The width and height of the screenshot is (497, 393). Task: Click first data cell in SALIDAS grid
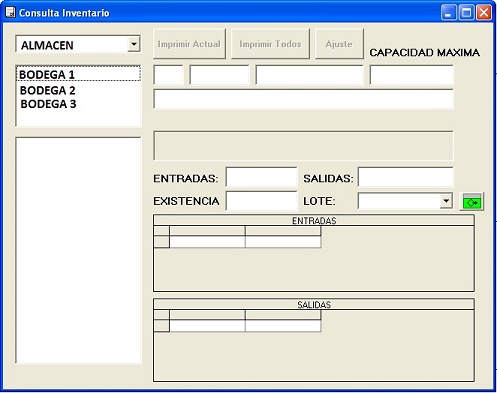[x=207, y=326]
